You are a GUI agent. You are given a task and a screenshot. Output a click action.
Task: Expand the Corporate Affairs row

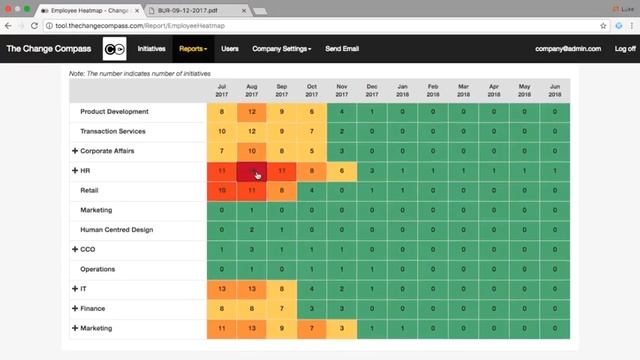pyautogui.click(x=75, y=151)
